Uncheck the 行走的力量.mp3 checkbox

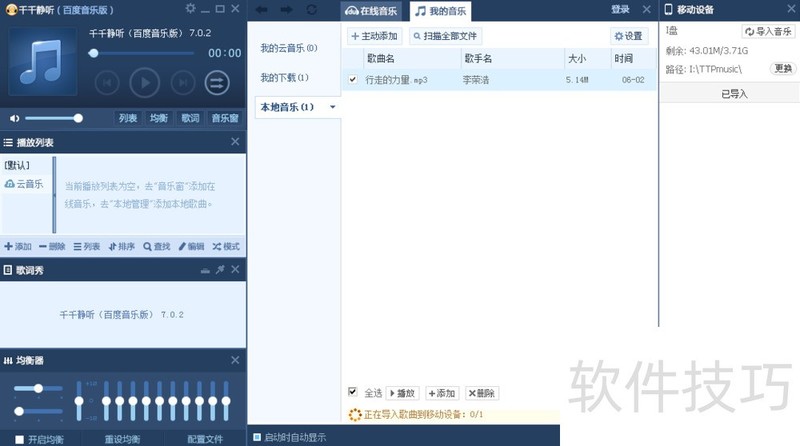pos(353,80)
